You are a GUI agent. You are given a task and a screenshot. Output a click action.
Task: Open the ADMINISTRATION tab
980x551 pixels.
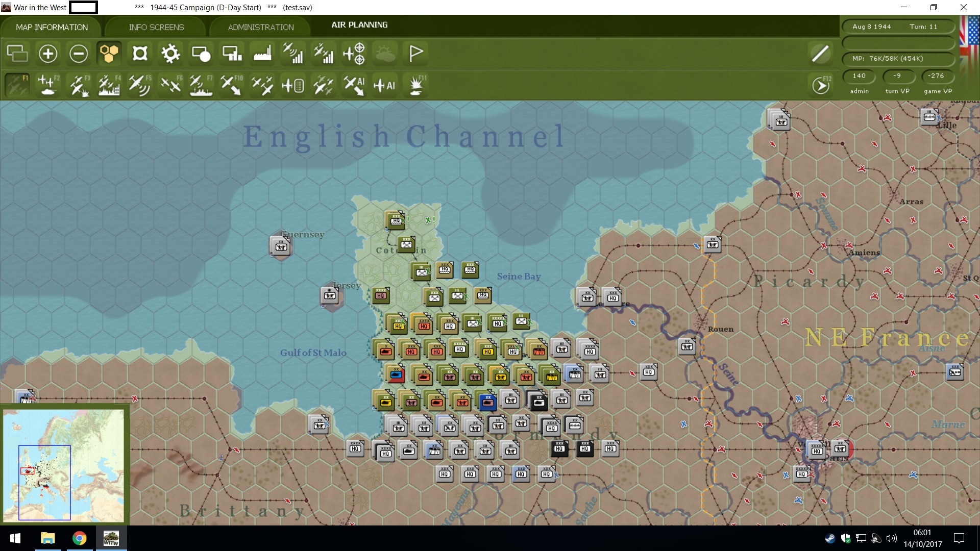261,27
